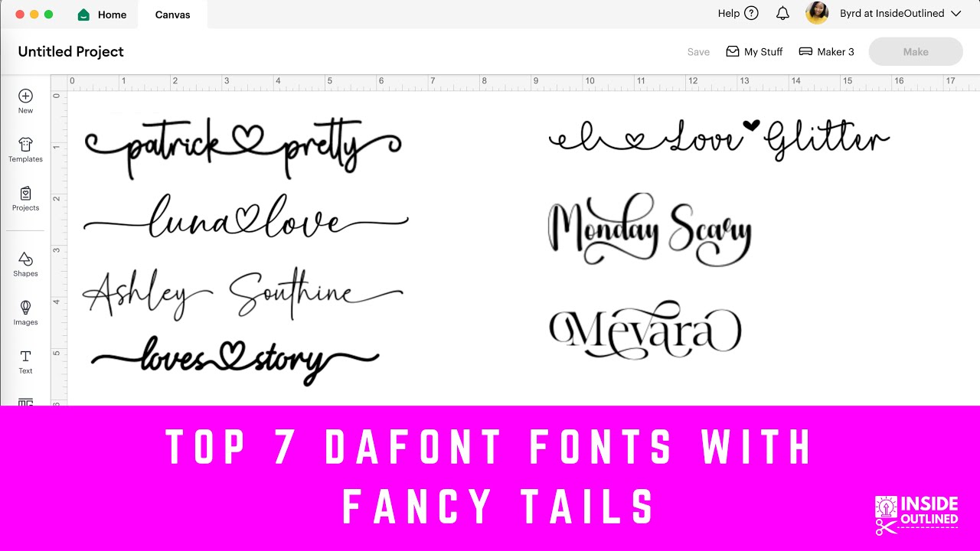Image resolution: width=980 pixels, height=551 pixels.
Task: Select the Monday Scary text on canvas
Action: [x=650, y=230]
